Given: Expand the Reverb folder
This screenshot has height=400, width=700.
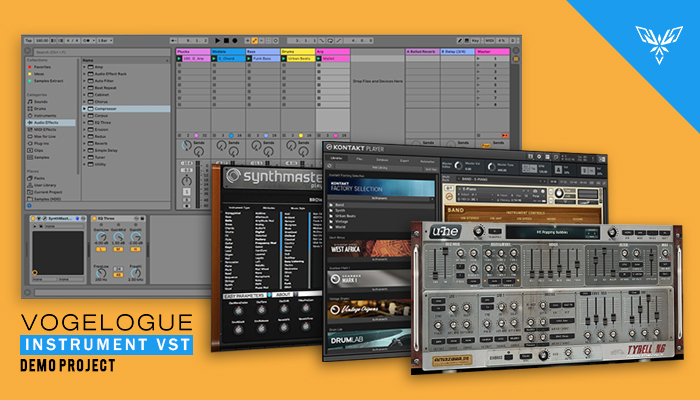Looking at the screenshot, I should click(x=84, y=143).
